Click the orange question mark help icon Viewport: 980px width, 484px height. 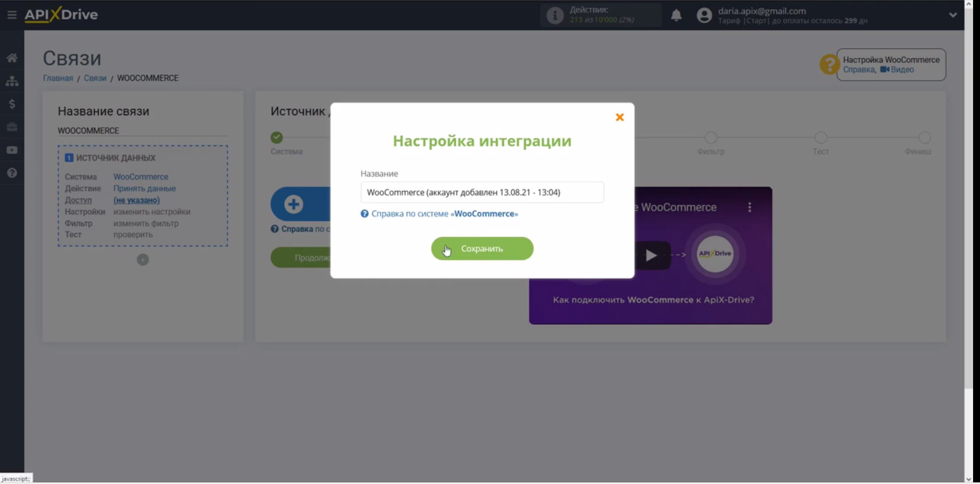point(829,64)
